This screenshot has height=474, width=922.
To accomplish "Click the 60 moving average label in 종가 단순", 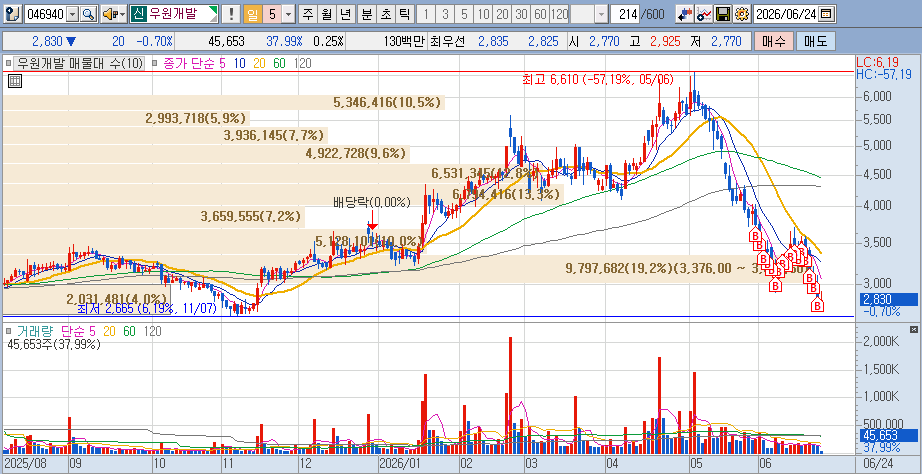I will tap(279, 64).
